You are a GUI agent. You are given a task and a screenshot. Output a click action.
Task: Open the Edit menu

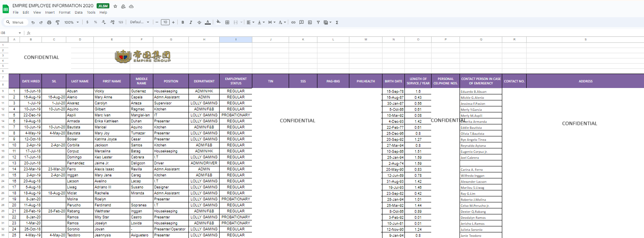tap(26, 12)
